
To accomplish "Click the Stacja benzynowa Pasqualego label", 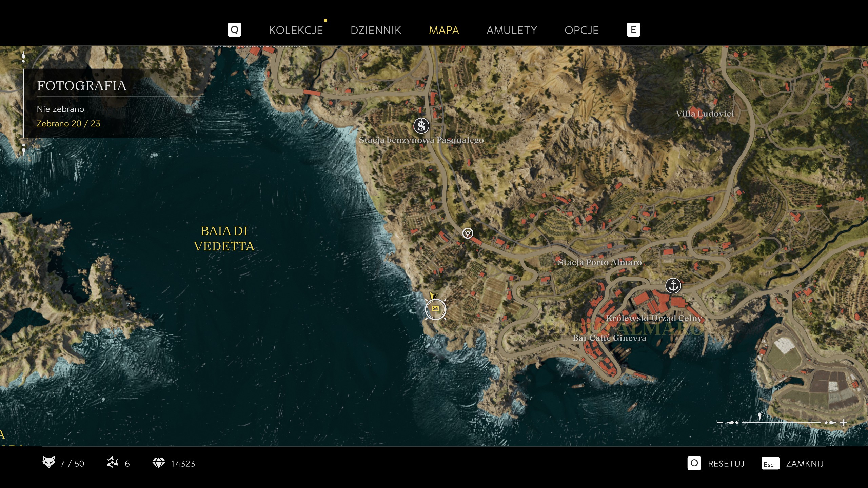I will [421, 140].
